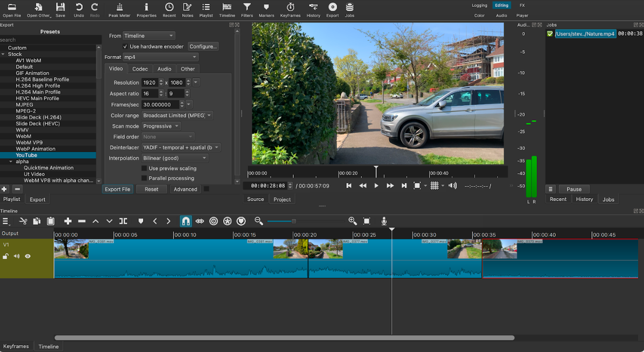The image size is (644, 352).
Task: Click the Export File button
Action: 117,189
